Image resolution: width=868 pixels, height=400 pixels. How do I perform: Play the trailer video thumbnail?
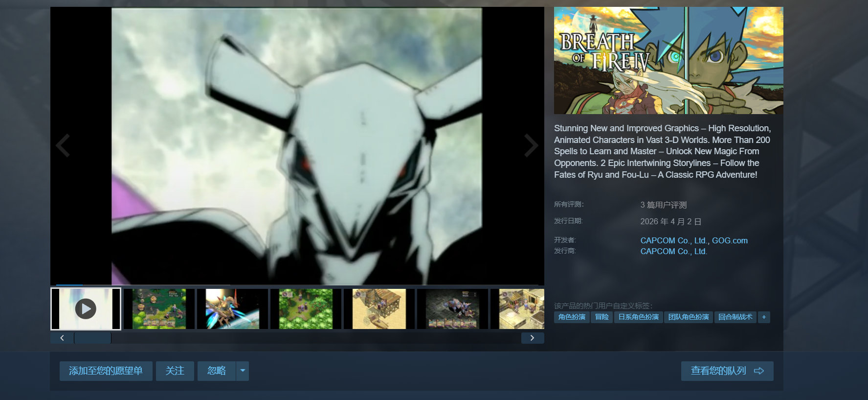[86, 309]
